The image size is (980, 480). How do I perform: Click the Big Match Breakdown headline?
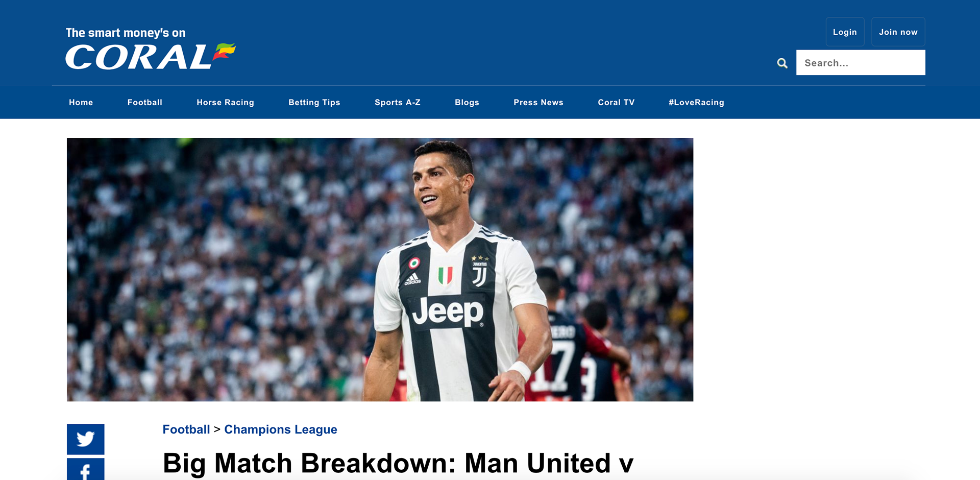[x=398, y=464]
